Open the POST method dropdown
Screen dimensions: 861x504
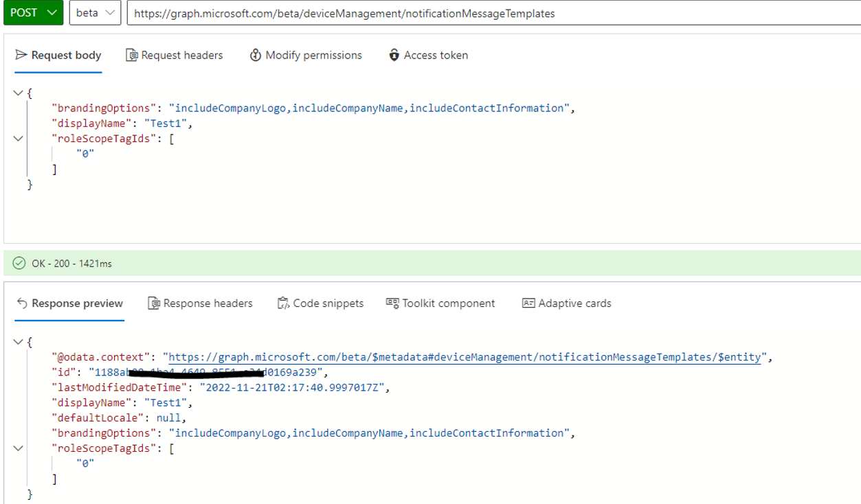tap(51, 12)
